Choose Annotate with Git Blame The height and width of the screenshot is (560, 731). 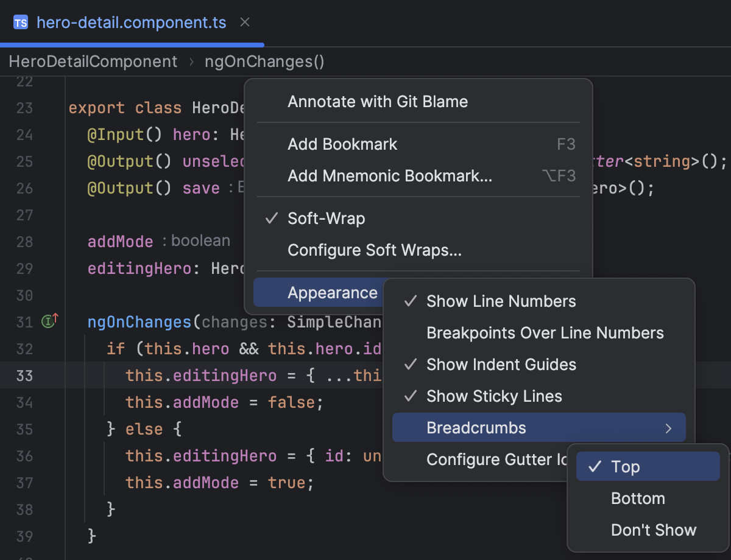pyautogui.click(x=378, y=101)
